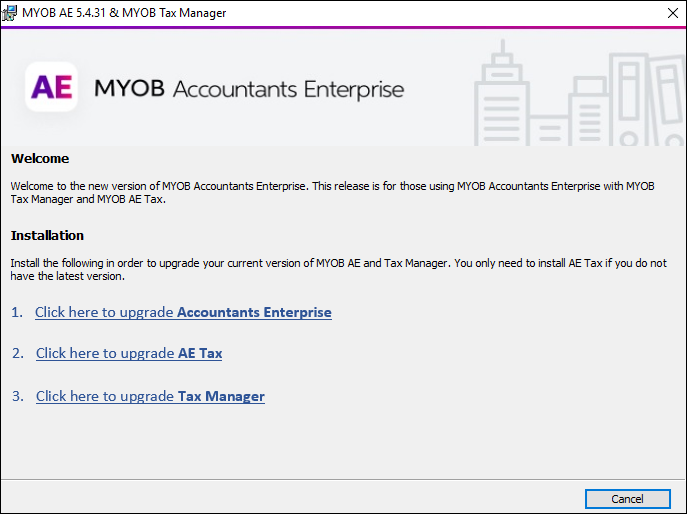The height and width of the screenshot is (514, 687).
Task: Launch the upgrade Tax Manager link
Action: (150, 396)
